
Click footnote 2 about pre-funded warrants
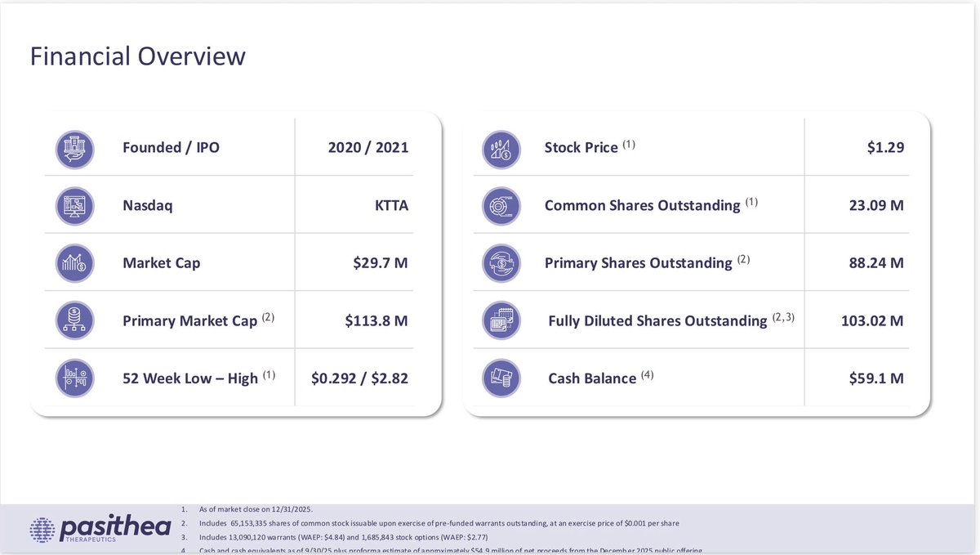tap(430, 522)
